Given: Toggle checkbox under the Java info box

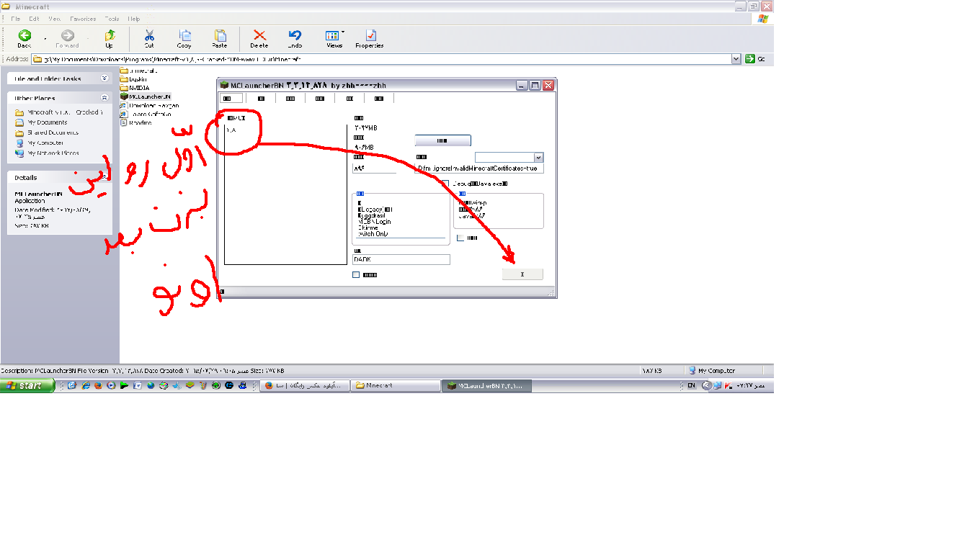Looking at the screenshot, I should click(460, 238).
